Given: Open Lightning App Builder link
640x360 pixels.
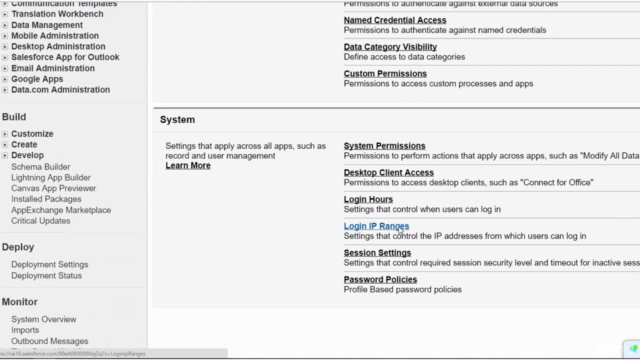Looking at the screenshot, I should pos(51,178).
